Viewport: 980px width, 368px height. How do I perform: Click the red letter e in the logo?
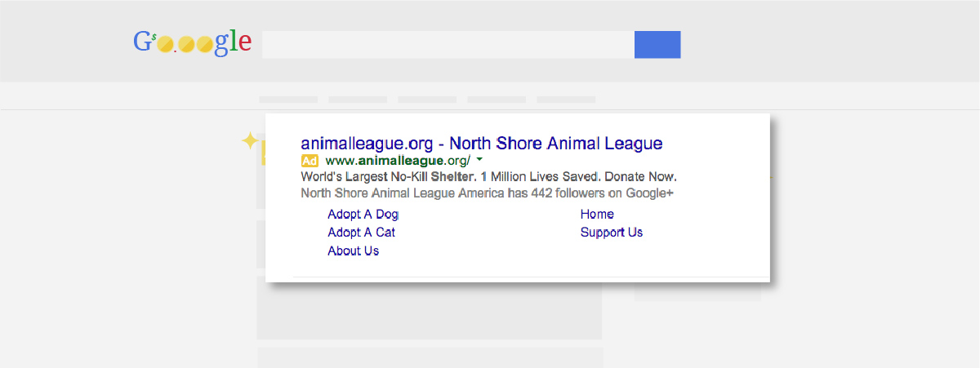[x=244, y=42]
